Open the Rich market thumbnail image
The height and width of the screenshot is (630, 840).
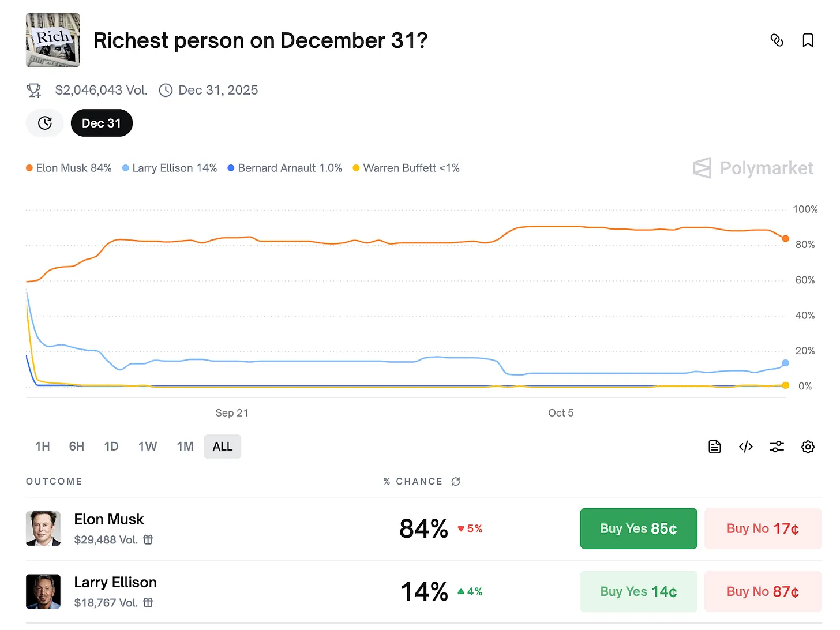pyautogui.click(x=53, y=40)
